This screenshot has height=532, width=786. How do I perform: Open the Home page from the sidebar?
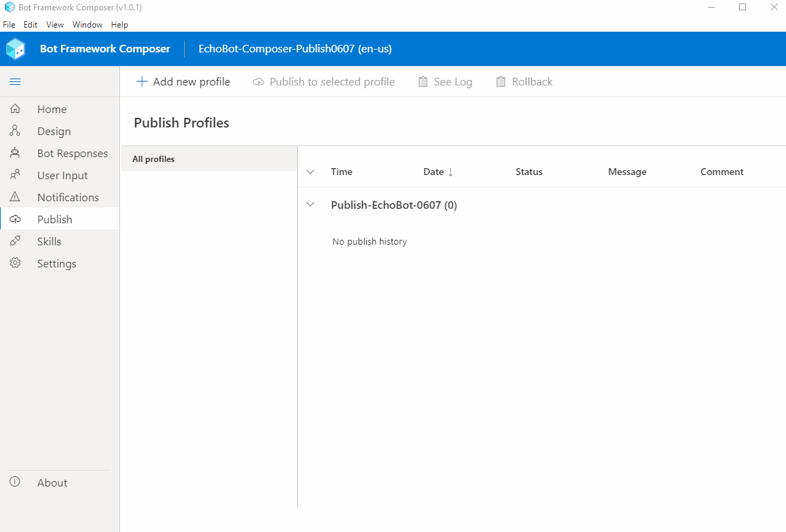click(x=15, y=109)
